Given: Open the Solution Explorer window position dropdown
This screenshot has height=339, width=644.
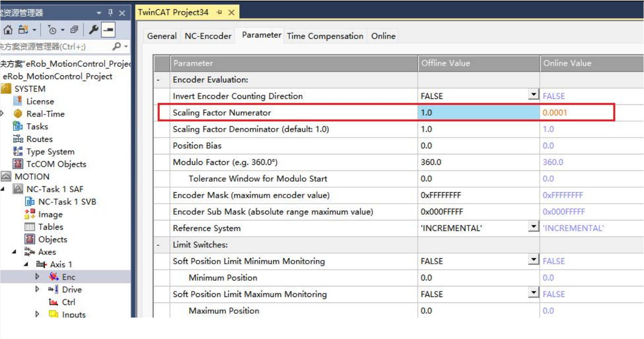Looking at the screenshot, I should 99,13.
